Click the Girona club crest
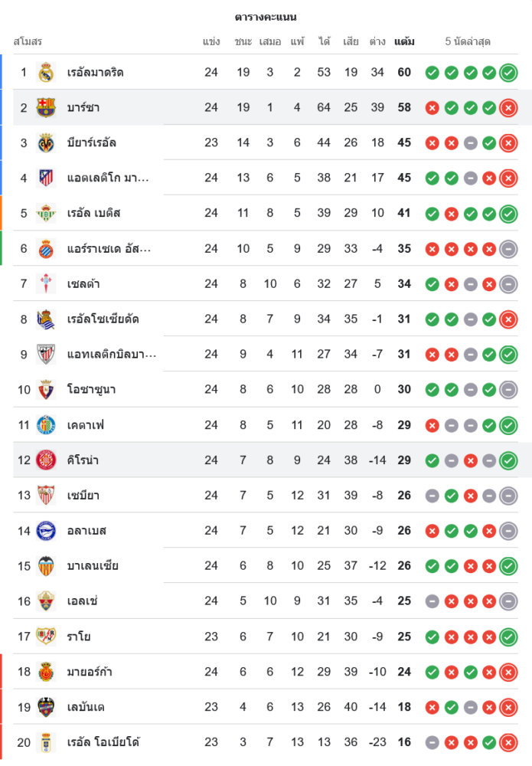Screen dimensions: 532x766 point(46,460)
